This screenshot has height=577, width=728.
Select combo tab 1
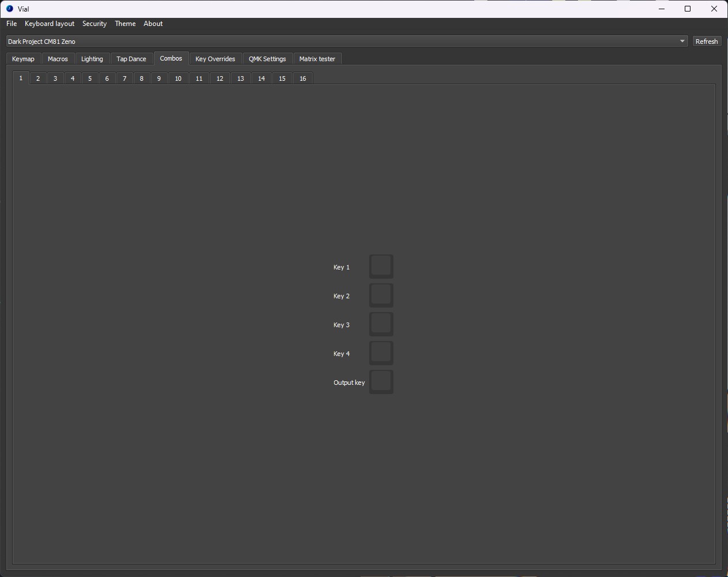click(21, 78)
